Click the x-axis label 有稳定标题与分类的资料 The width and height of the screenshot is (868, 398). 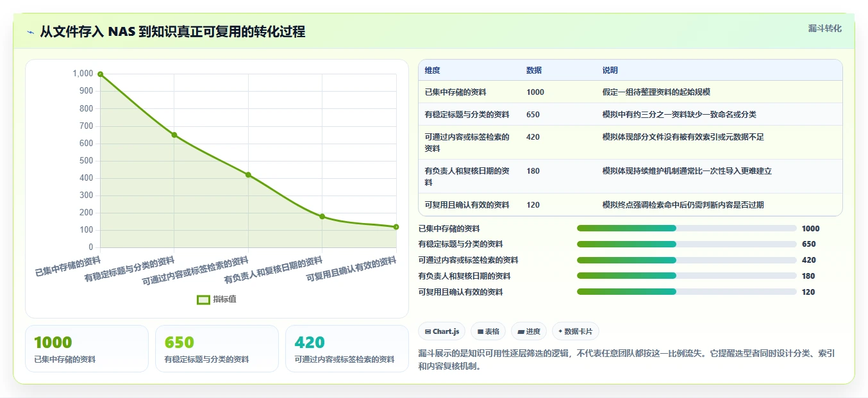pyautogui.click(x=129, y=270)
